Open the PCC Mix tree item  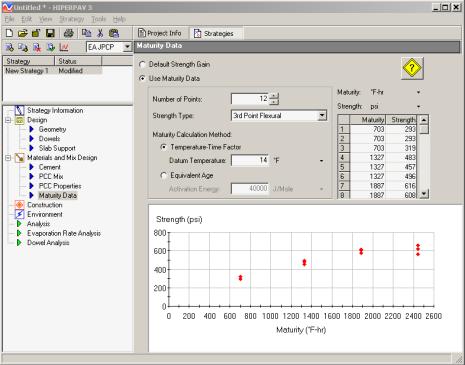tap(51, 177)
